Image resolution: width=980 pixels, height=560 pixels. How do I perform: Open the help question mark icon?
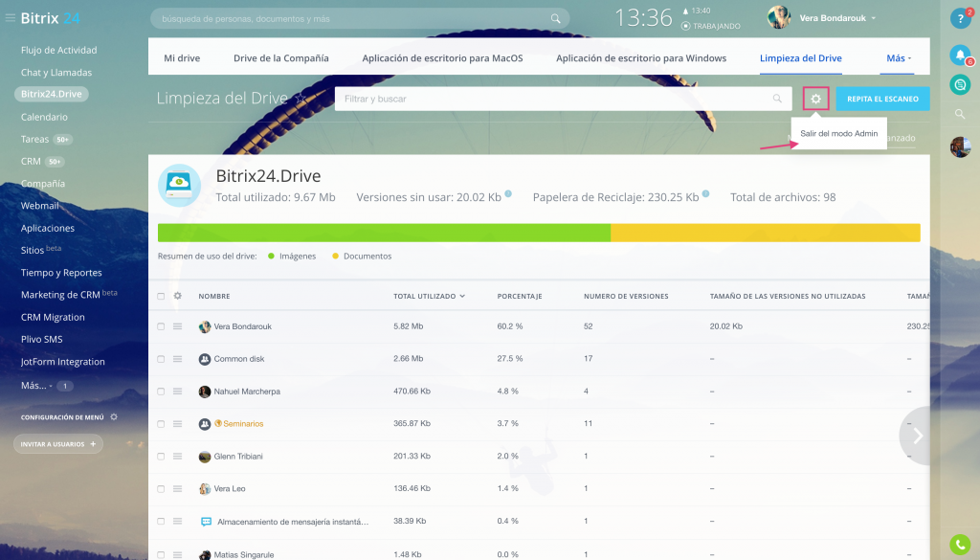960,19
